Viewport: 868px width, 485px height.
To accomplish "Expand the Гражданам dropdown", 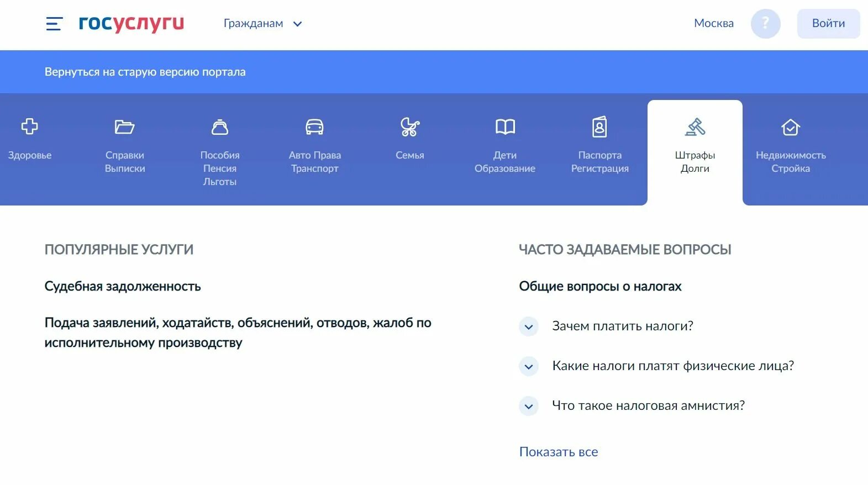I will (x=262, y=24).
